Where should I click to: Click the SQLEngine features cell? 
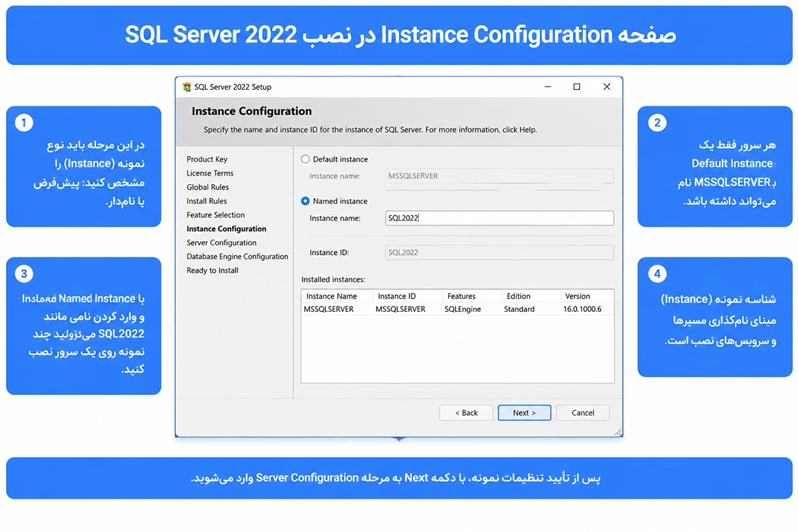click(463, 309)
